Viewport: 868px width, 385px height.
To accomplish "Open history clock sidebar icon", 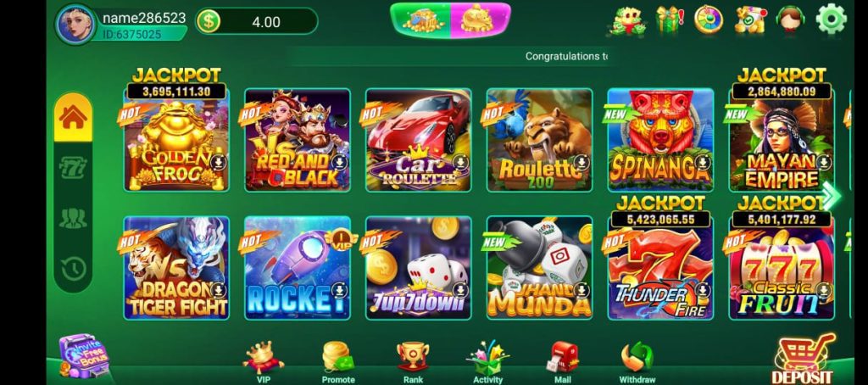I will pos(73,269).
